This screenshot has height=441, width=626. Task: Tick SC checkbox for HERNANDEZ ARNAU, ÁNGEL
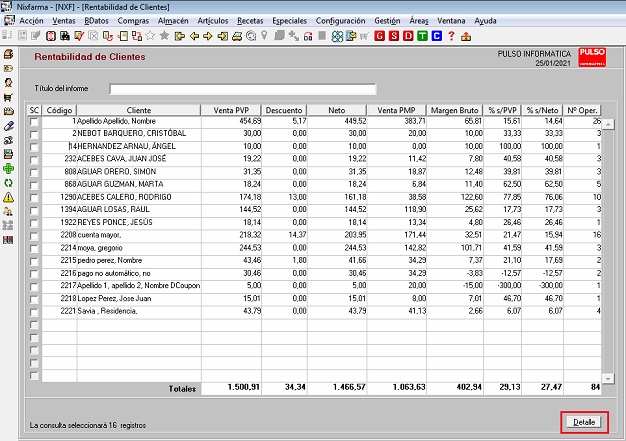pyautogui.click(x=34, y=147)
